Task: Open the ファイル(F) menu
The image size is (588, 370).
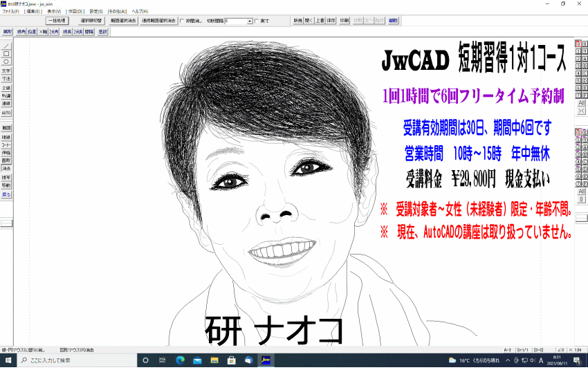Action: click(x=11, y=11)
